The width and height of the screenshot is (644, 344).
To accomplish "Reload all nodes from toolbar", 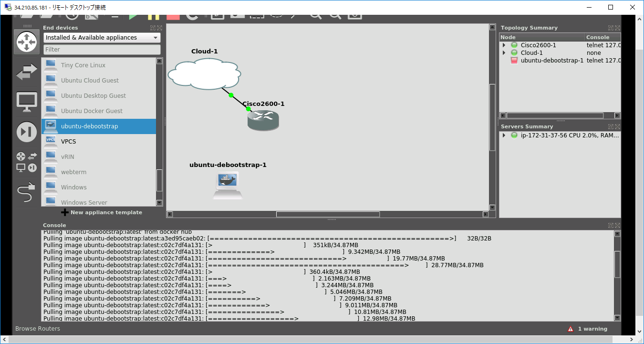I will (x=192, y=16).
